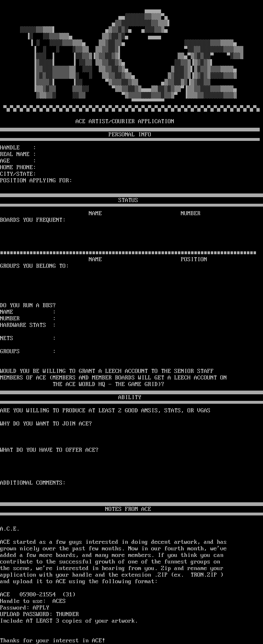The width and height of the screenshot is (263, 644).
Task: Click the DO YOU RUN A BBS? question
Action: click(28, 305)
